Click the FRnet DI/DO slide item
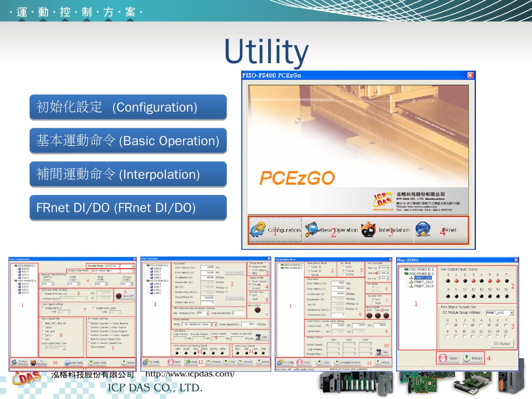 pos(128,208)
